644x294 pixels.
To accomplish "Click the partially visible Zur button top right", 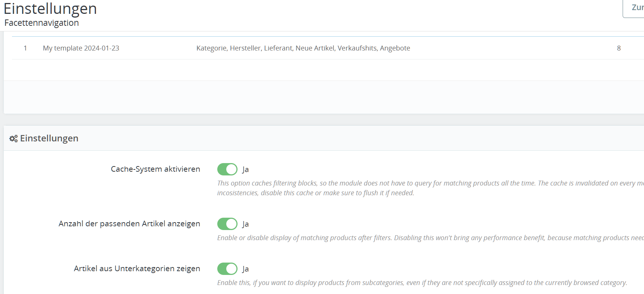I will click(634, 8).
